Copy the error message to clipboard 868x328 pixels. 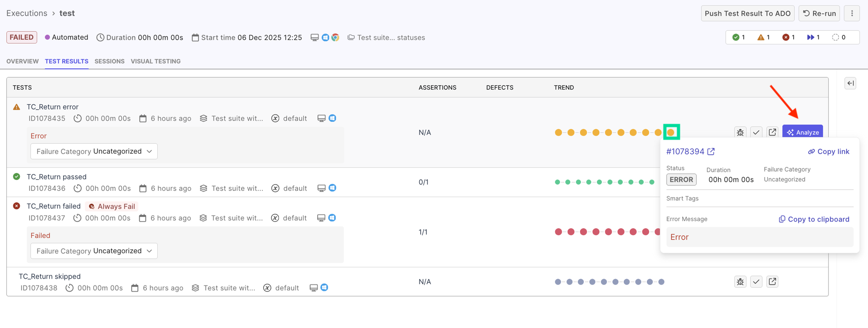click(814, 219)
